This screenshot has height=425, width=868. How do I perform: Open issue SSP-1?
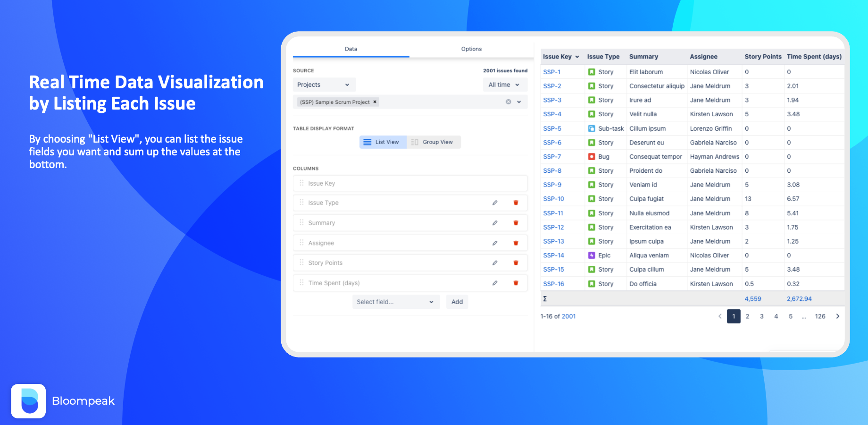[x=552, y=72]
